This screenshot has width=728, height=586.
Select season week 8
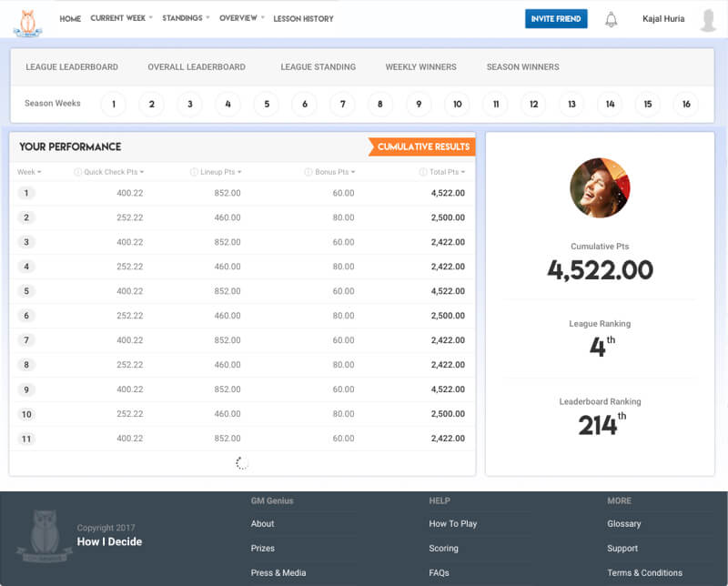(x=380, y=104)
